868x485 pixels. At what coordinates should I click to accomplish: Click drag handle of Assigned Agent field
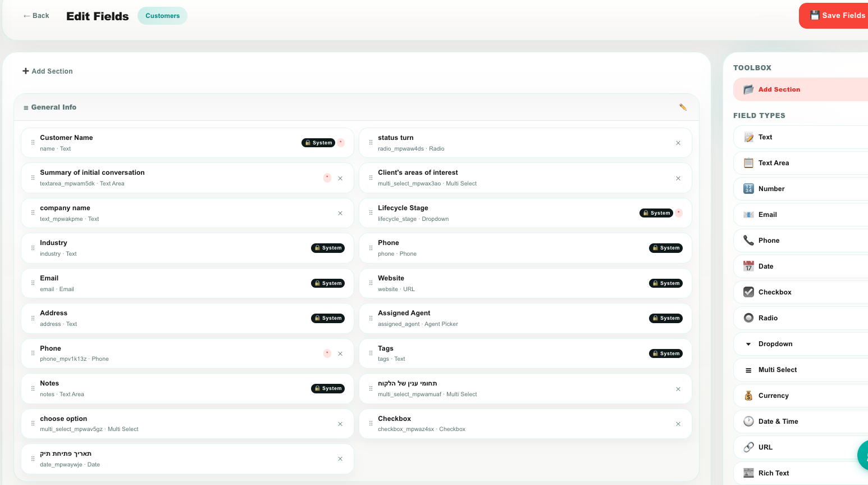[371, 319]
